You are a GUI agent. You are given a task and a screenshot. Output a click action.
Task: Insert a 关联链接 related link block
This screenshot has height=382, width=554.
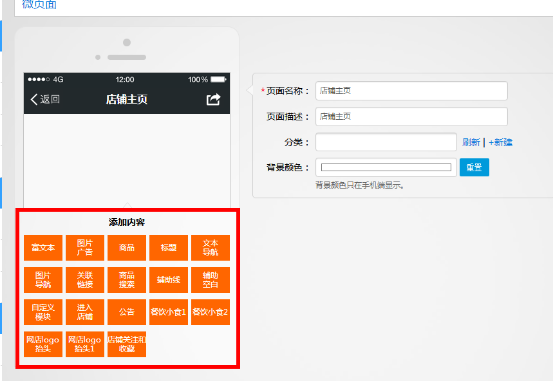[85, 280]
